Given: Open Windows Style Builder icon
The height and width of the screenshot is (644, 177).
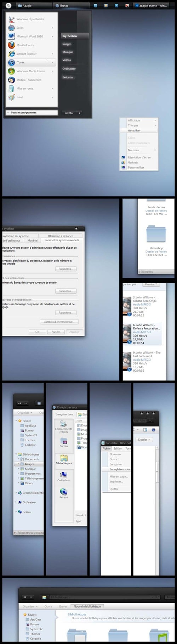Looking at the screenshot, I should click(11, 19).
